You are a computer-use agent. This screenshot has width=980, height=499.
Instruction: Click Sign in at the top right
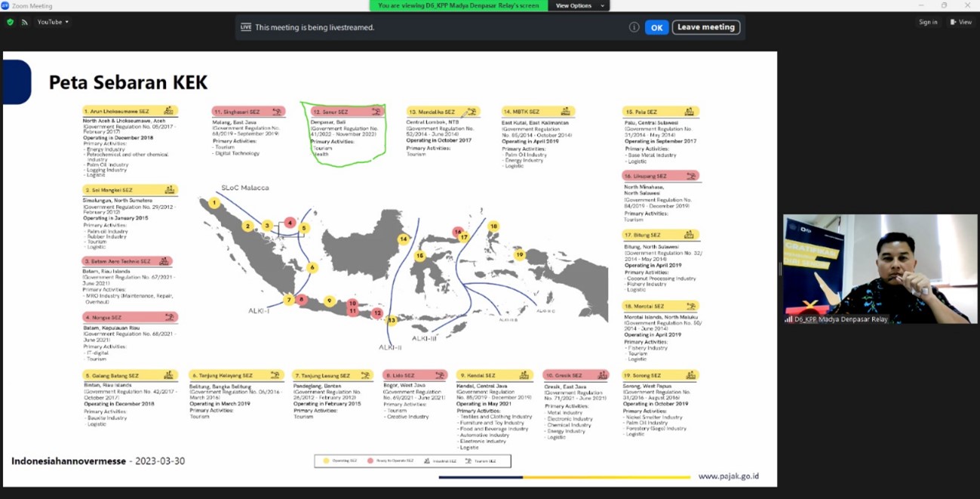pyautogui.click(x=928, y=22)
